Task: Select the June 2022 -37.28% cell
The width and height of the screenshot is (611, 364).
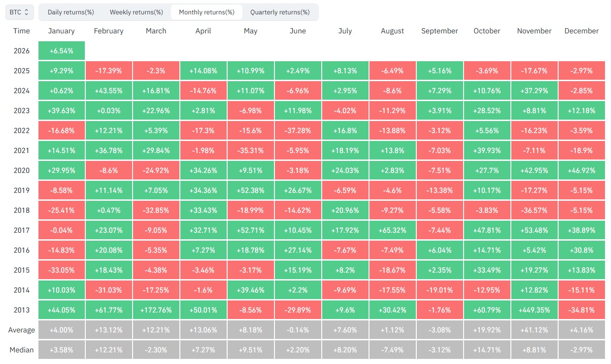Action: tap(298, 130)
